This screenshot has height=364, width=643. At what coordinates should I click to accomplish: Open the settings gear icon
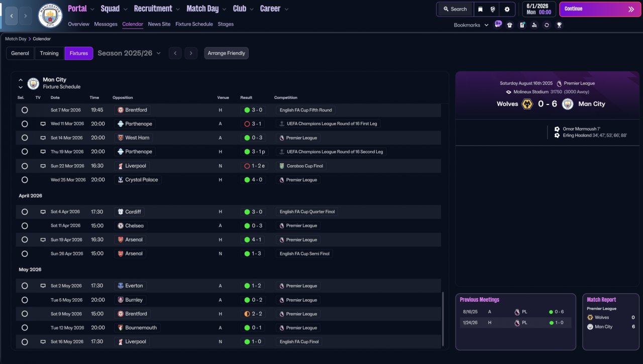point(507,9)
